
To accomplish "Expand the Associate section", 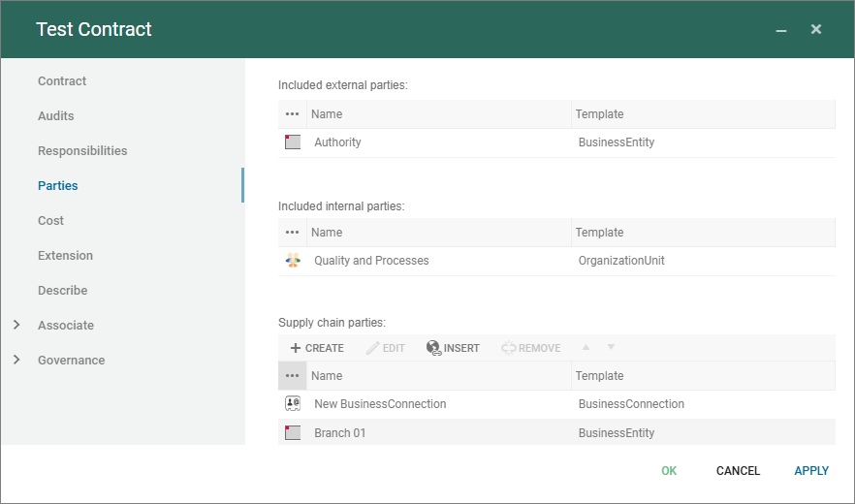I will [x=16, y=326].
